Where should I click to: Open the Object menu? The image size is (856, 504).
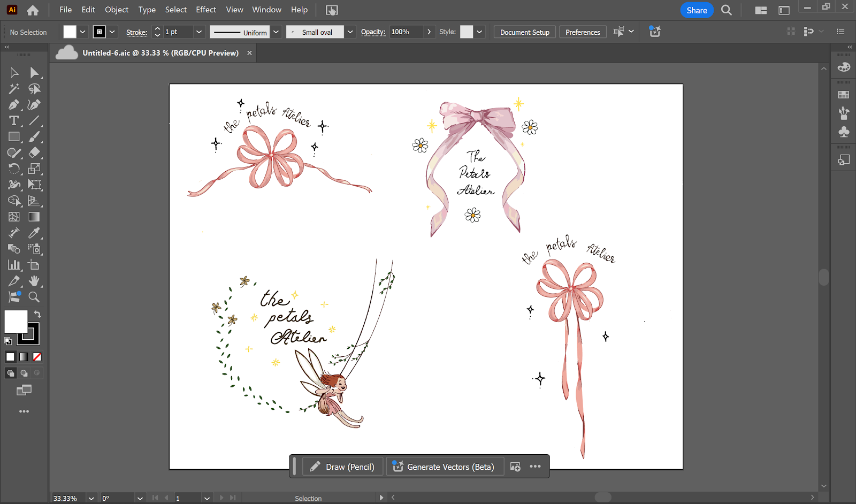pos(117,10)
